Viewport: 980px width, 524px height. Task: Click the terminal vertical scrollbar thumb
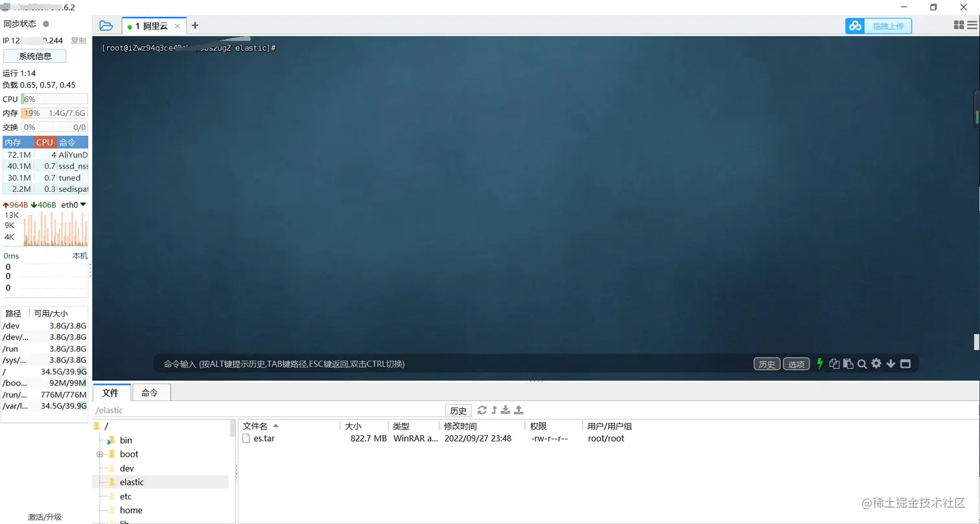(x=976, y=341)
